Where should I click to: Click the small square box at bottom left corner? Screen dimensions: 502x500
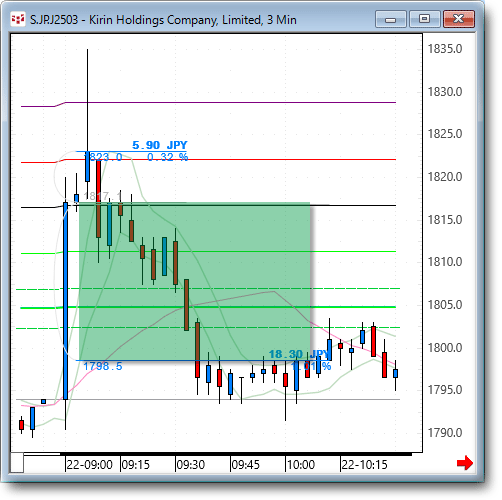[17, 463]
